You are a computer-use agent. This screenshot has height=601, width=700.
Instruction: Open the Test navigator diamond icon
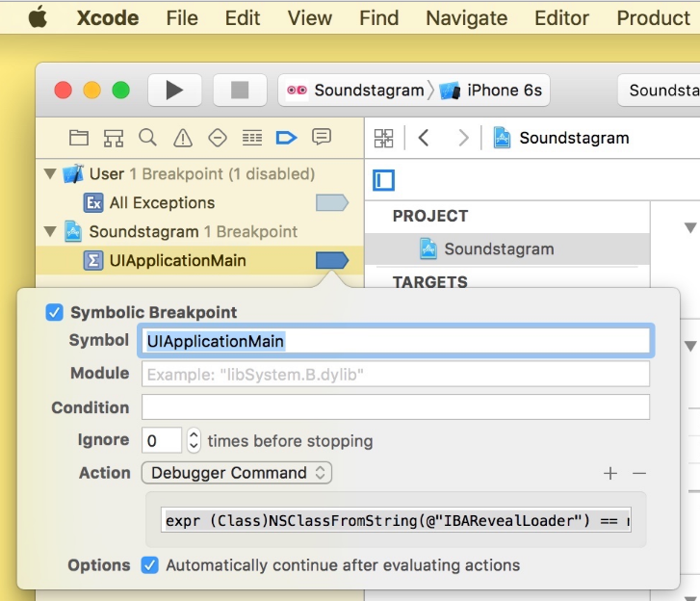(x=218, y=138)
